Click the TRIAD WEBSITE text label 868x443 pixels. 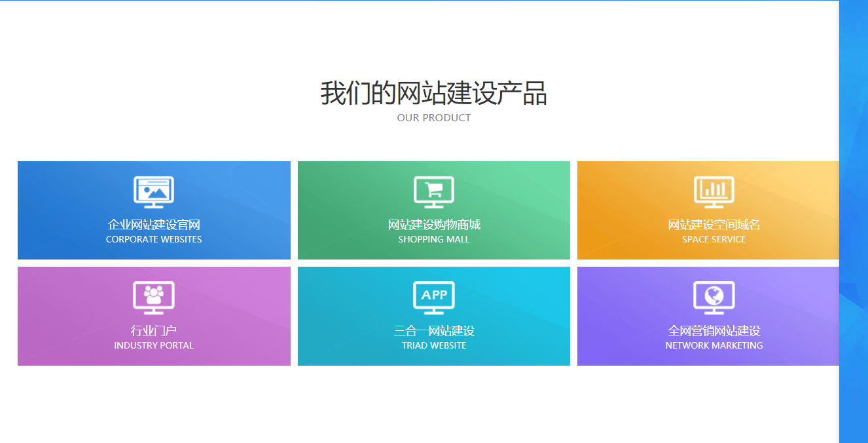[x=434, y=345]
